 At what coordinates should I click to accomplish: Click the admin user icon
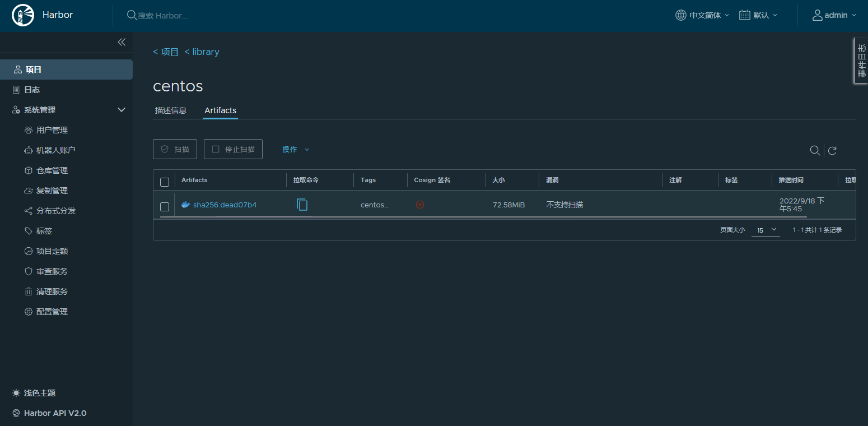coord(818,15)
